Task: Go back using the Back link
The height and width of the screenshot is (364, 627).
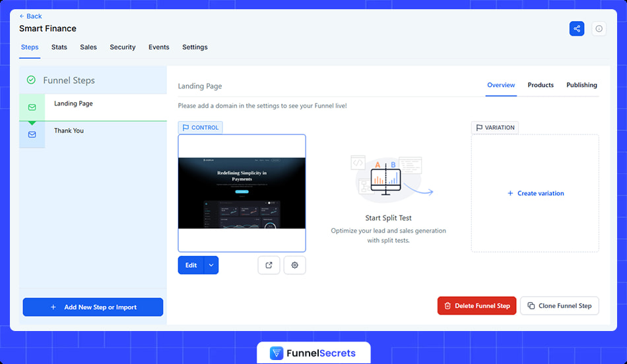Action: click(x=31, y=16)
